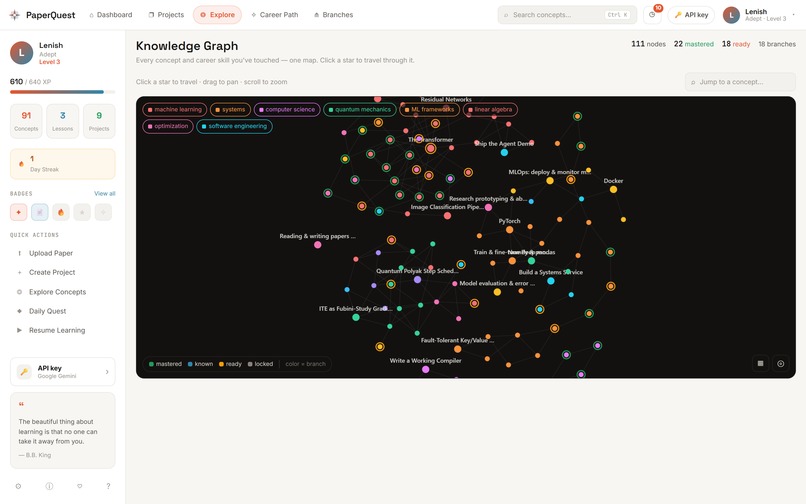Open the 91 Concepts stat card
The width and height of the screenshot is (806, 504).
click(x=26, y=121)
